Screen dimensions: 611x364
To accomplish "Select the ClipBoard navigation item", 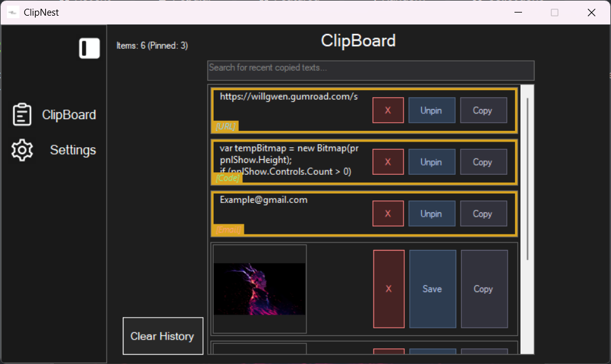I will pyautogui.click(x=70, y=114).
